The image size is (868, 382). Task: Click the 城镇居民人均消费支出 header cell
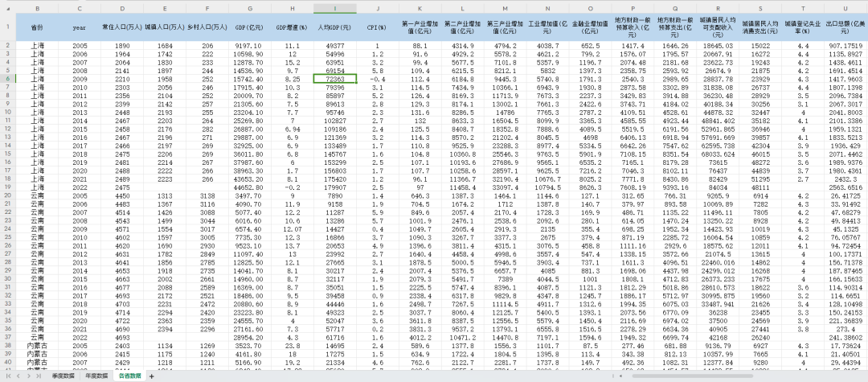760,27
